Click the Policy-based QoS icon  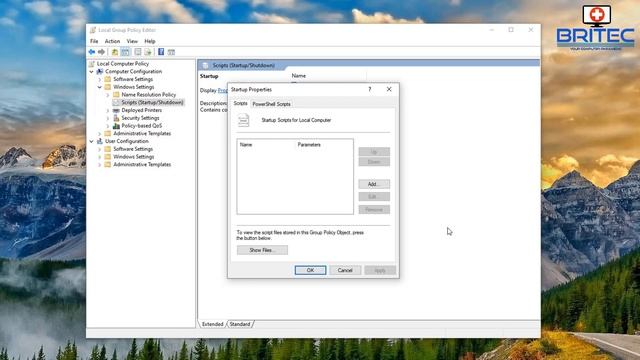pos(116,126)
